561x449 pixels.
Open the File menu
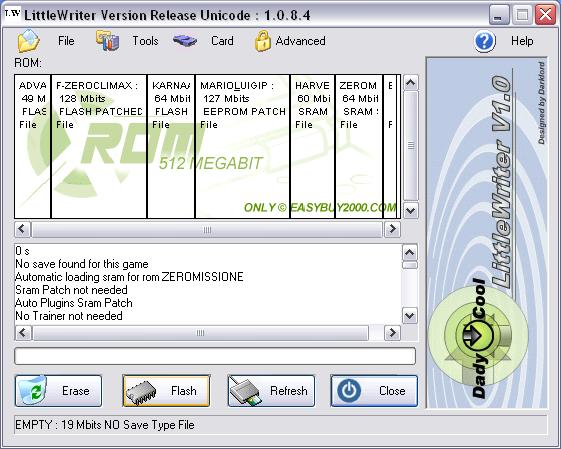pyautogui.click(x=66, y=41)
